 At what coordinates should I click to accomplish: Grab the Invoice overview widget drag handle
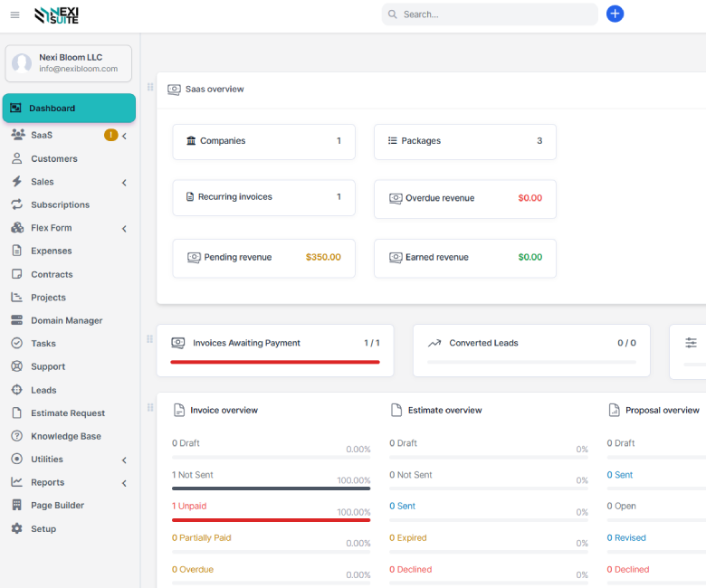click(x=150, y=407)
